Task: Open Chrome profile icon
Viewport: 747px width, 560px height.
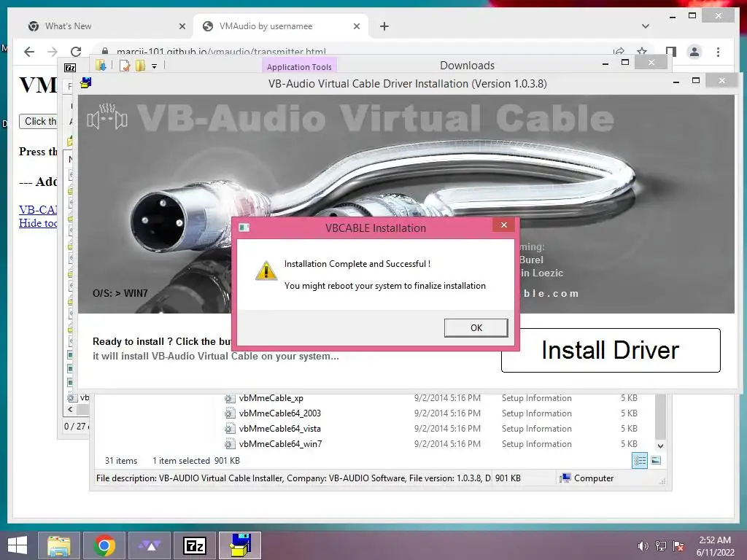Action: pyautogui.click(x=694, y=52)
